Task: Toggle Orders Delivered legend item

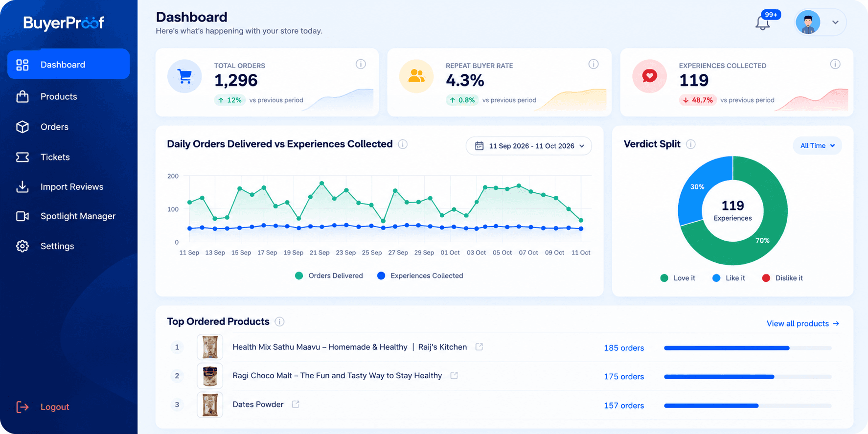Action: click(329, 276)
